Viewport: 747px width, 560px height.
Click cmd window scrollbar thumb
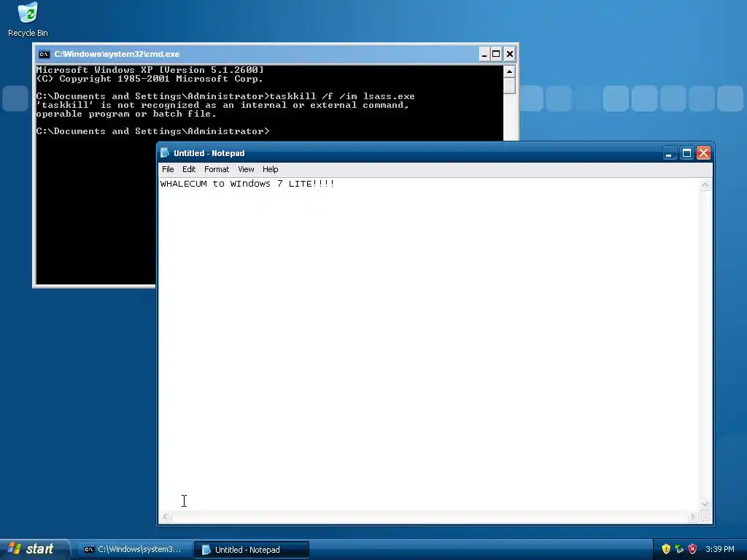tap(509, 86)
